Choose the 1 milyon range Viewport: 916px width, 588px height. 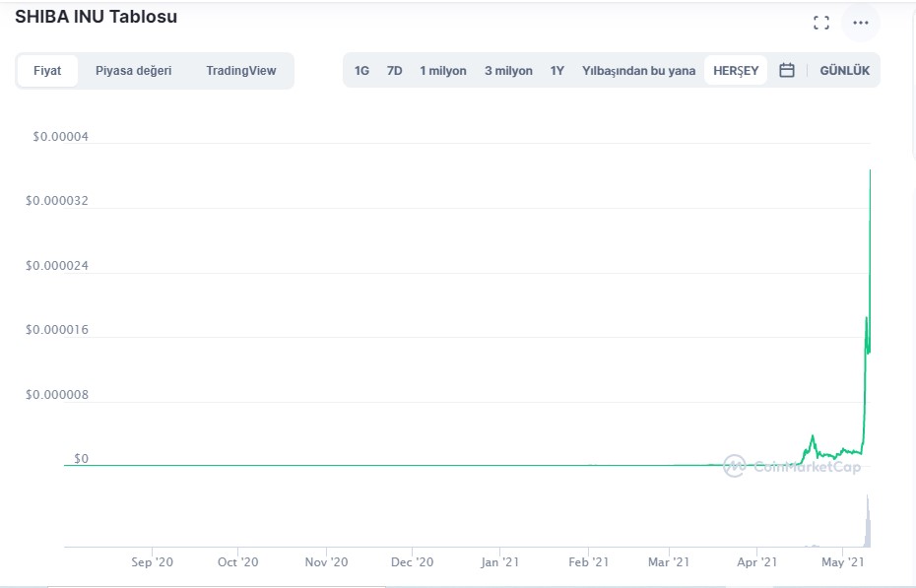pyautogui.click(x=442, y=71)
